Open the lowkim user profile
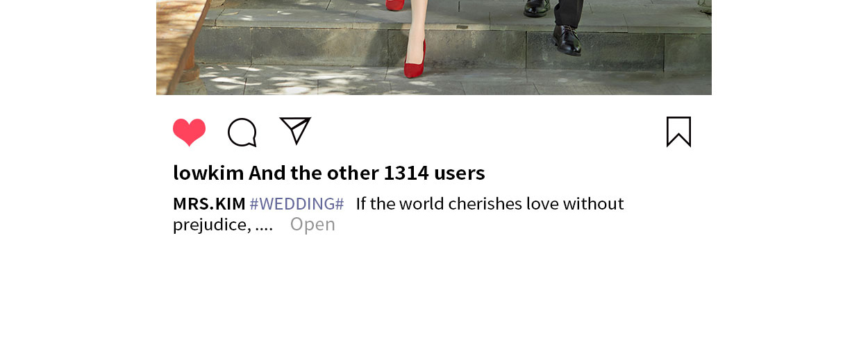The height and width of the screenshot is (356, 868). tap(208, 173)
